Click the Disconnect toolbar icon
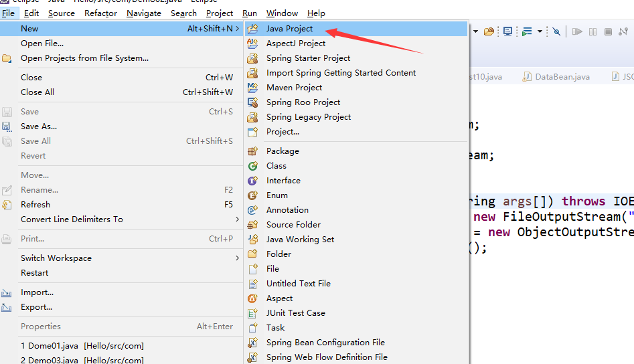634x364 pixels. click(x=623, y=31)
